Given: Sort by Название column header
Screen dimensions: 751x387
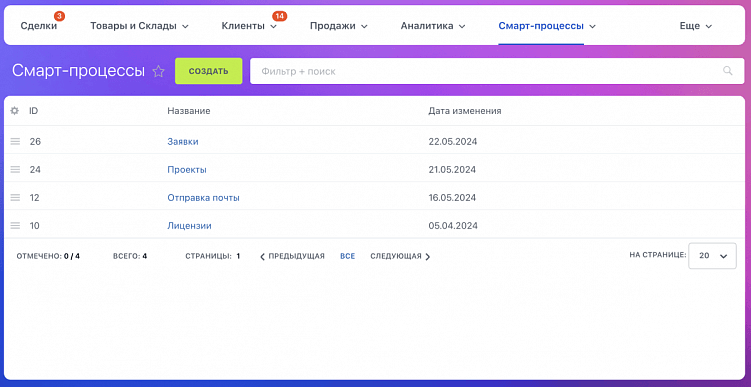Looking at the screenshot, I should point(189,111).
